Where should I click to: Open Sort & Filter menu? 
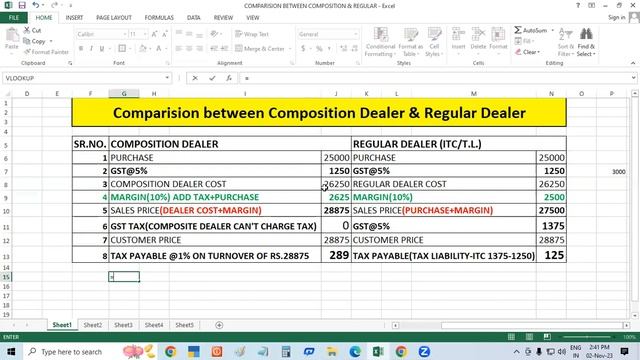pos(566,42)
